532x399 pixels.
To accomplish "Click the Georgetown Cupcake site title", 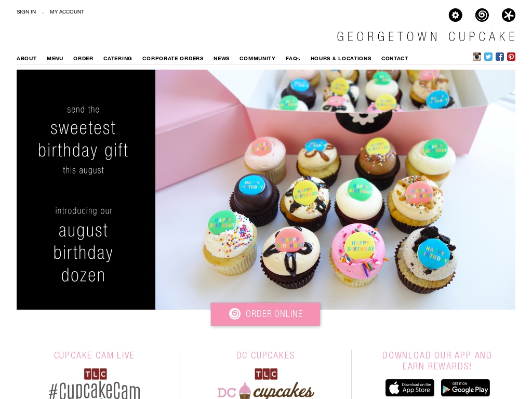I will coord(426,37).
